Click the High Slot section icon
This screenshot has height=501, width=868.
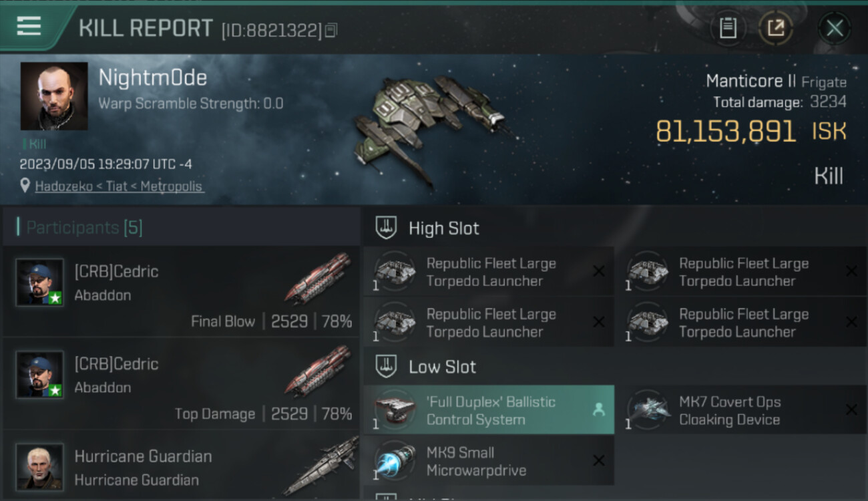(x=386, y=228)
